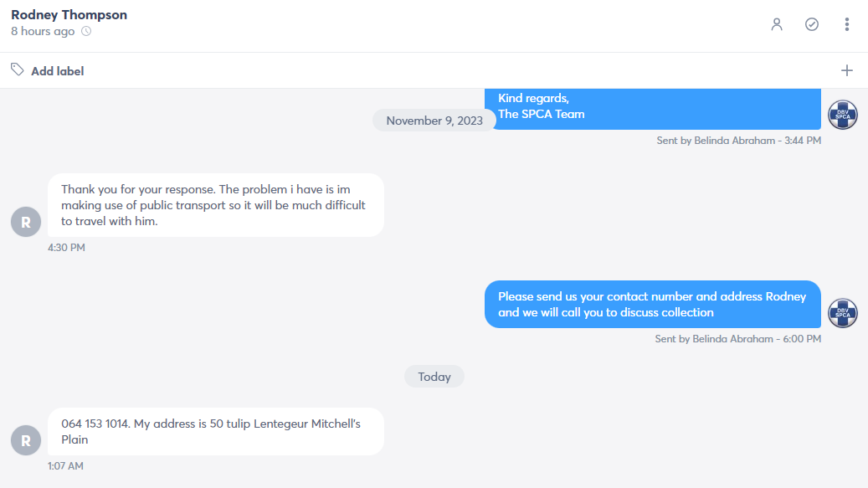Click the 1:07 AM timestamp
The height and width of the screenshot is (488, 868).
pyautogui.click(x=65, y=466)
